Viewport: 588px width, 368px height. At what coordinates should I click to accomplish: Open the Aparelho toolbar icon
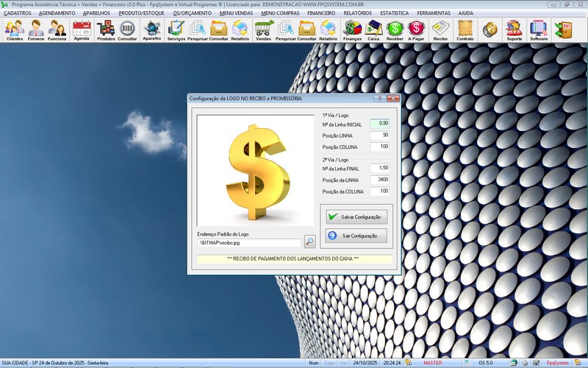pos(152,30)
